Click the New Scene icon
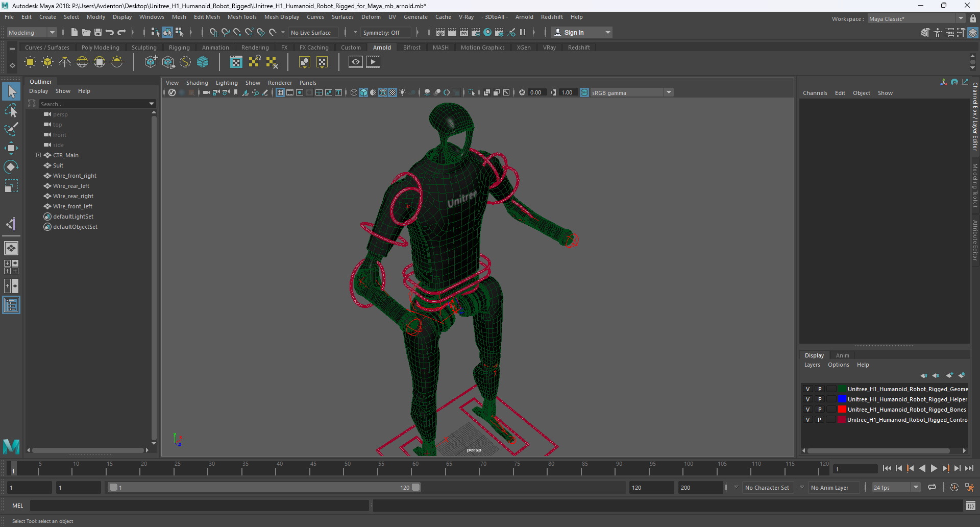The height and width of the screenshot is (527, 980). [x=75, y=32]
